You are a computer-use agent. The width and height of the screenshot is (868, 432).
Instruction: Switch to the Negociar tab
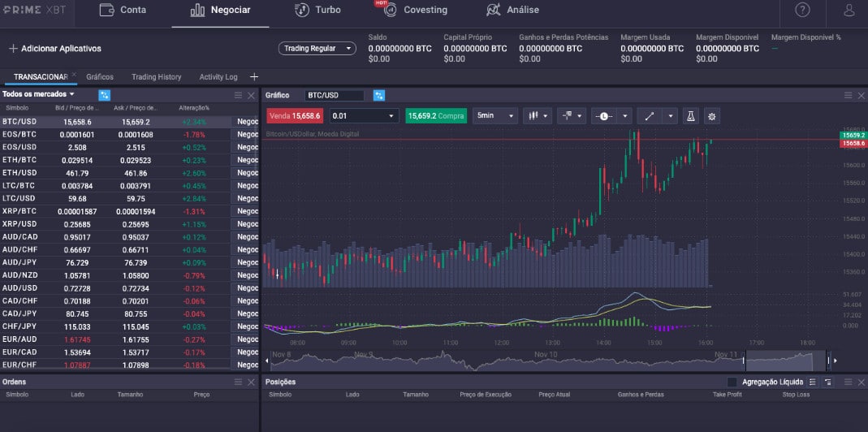pyautogui.click(x=220, y=10)
